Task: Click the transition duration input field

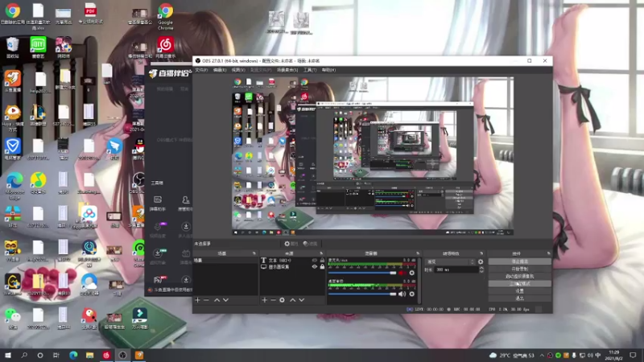Action: 457,269
